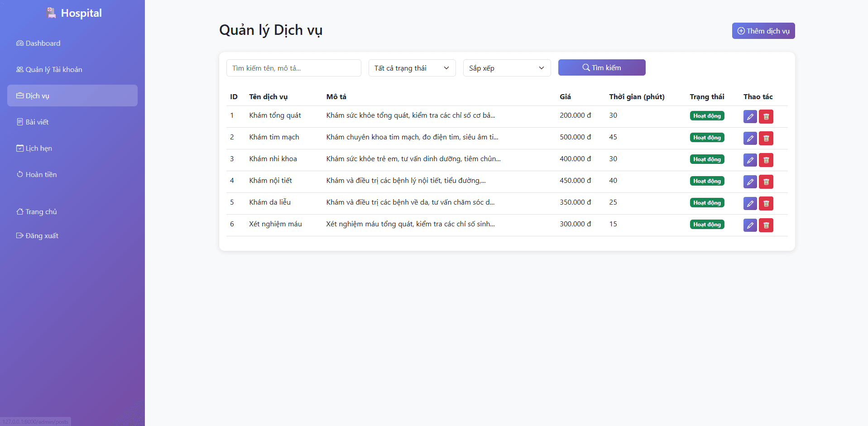Click the Tên dịch vụ column header
This screenshot has width=868, height=426.
tap(269, 97)
